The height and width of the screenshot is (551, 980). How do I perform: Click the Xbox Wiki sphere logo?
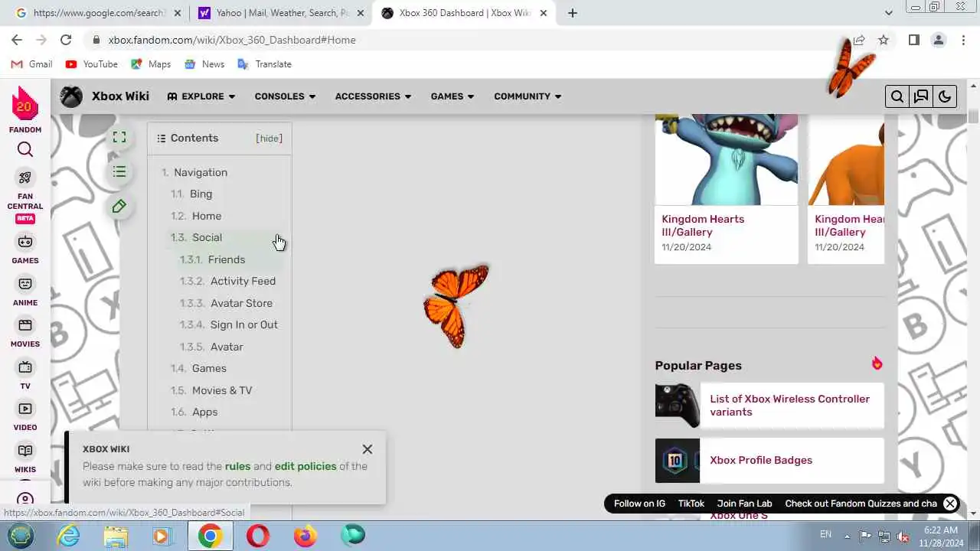click(x=71, y=96)
